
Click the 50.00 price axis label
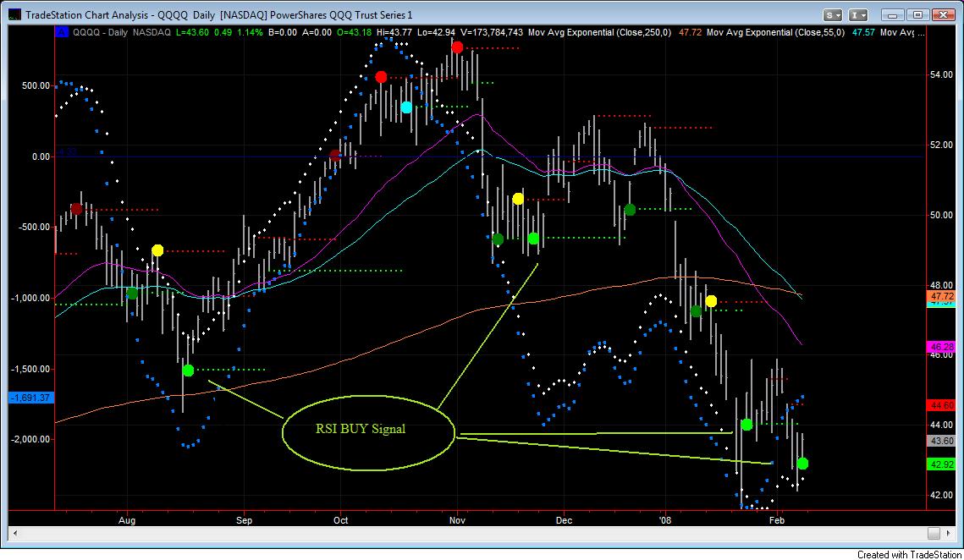[x=942, y=215]
